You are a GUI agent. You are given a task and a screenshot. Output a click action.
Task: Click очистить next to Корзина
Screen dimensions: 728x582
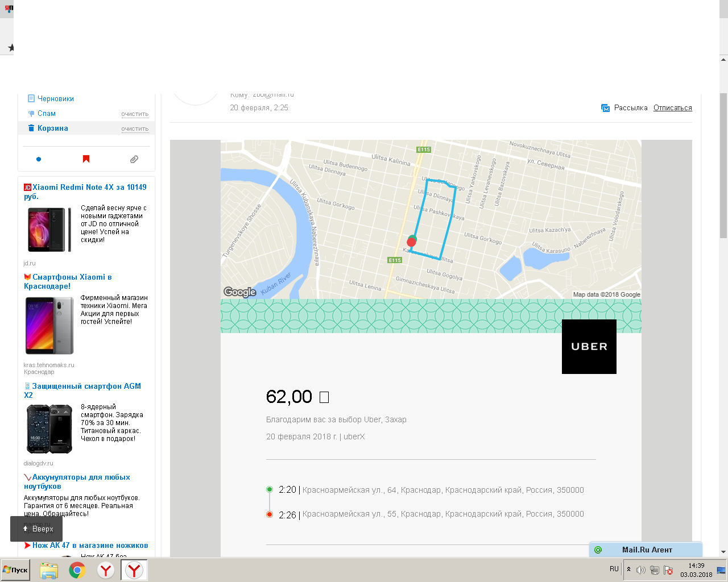pos(135,128)
